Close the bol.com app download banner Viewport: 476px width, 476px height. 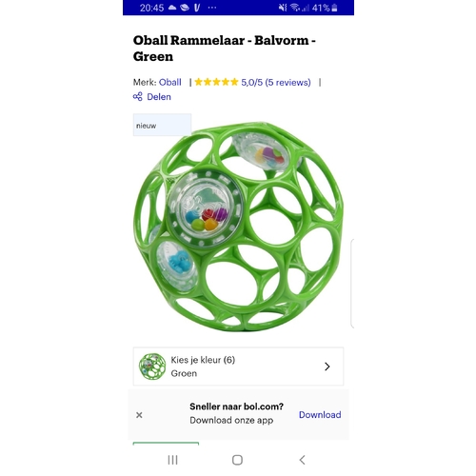coord(139,415)
